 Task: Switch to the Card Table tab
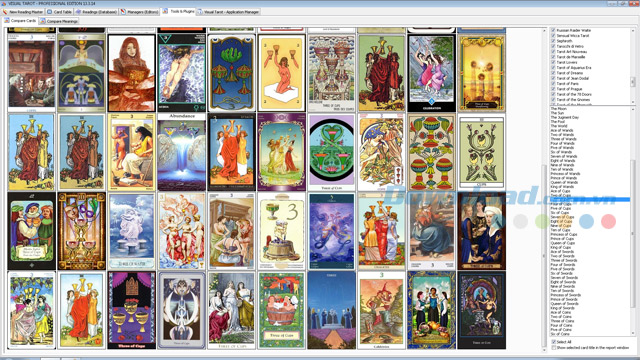point(60,12)
